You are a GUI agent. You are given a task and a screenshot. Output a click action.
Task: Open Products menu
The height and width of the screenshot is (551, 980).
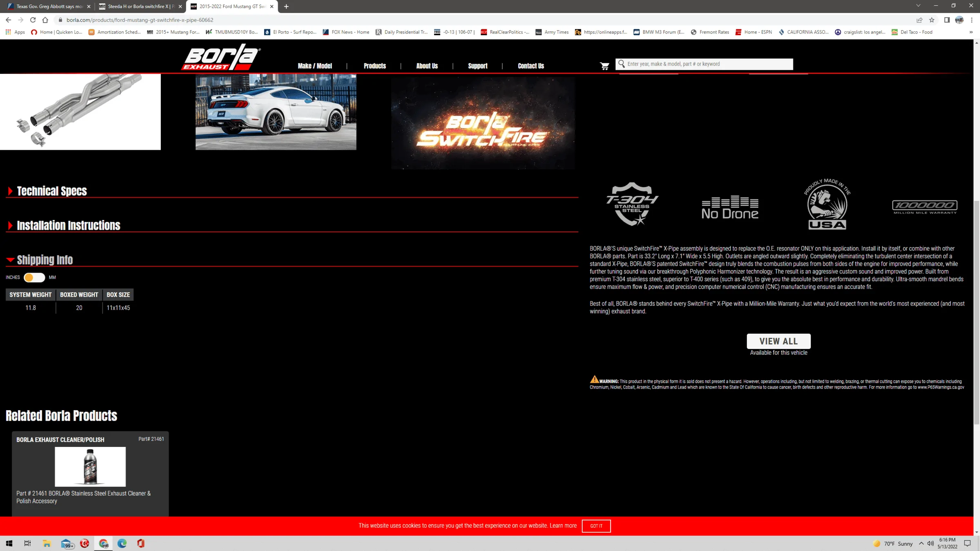[x=374, y=66]
